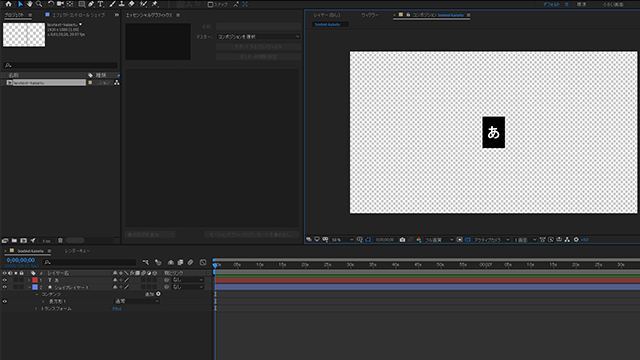The height and width of the screenshot is (360, 640).
Task: Click the interpret footage icon in Project panel
Action: point(5,240)
